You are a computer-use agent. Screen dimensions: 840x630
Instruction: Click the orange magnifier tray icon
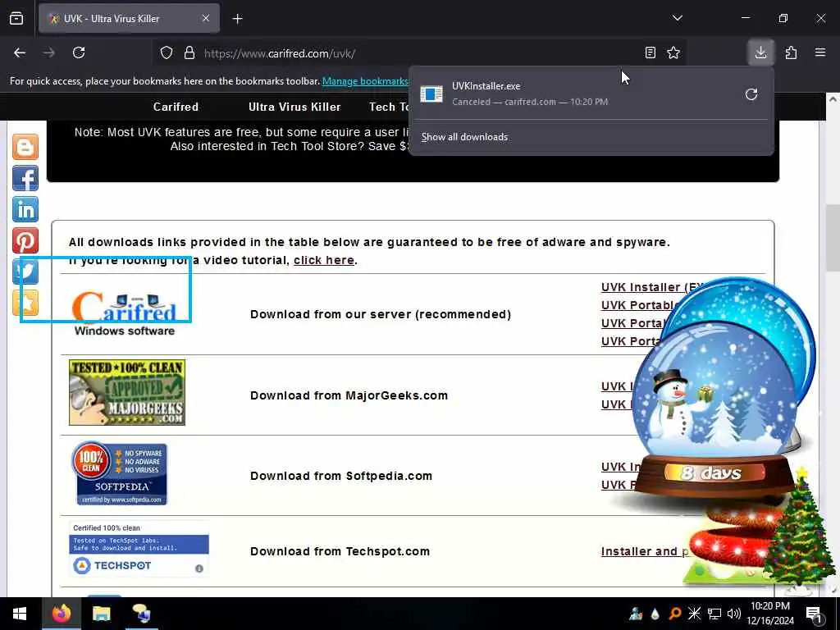pos(674,614)
